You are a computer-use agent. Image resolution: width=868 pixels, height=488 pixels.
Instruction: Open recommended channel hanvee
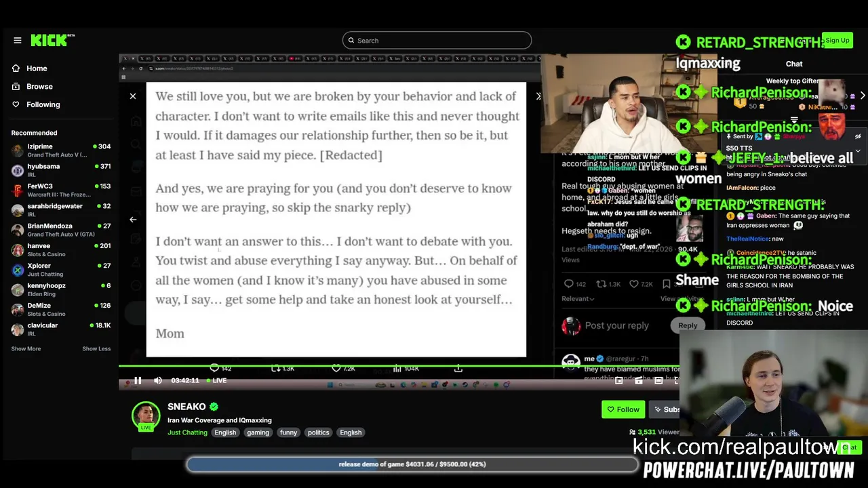click(61, 250)
